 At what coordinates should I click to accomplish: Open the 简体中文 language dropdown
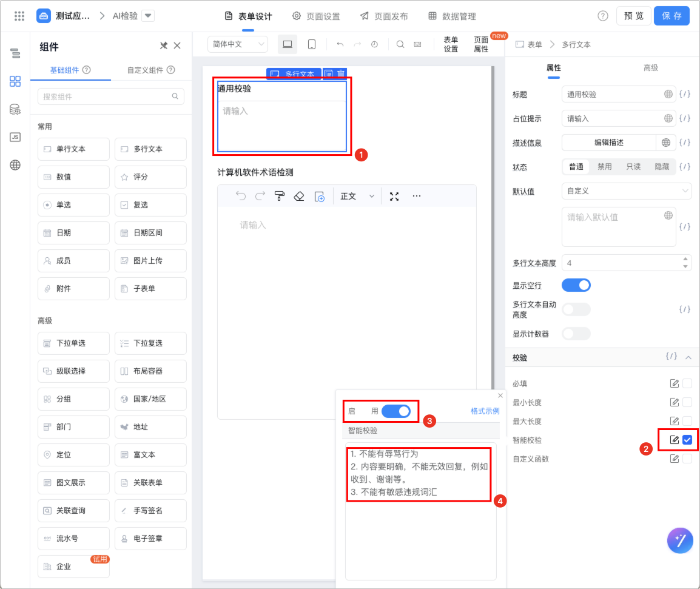(237, 44)
